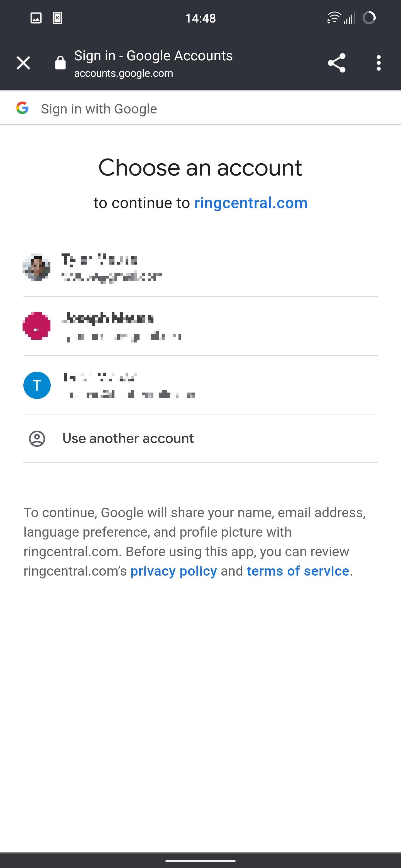Viewport: 401px width, 868px height.
Task: Open the privacy policy link
Action: 174,571
